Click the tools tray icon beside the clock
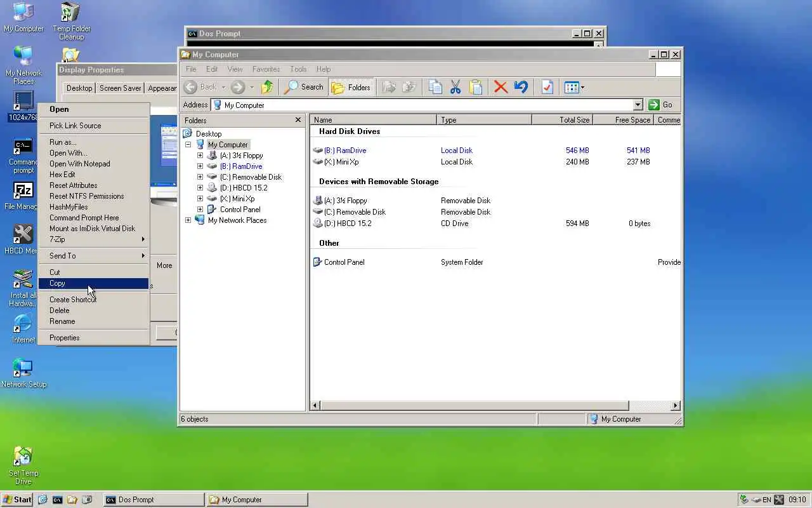 pos(779,500)
